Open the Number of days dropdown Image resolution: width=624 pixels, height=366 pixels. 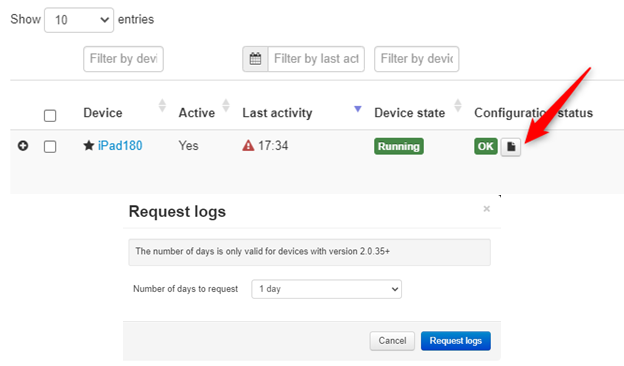(326, 289)
